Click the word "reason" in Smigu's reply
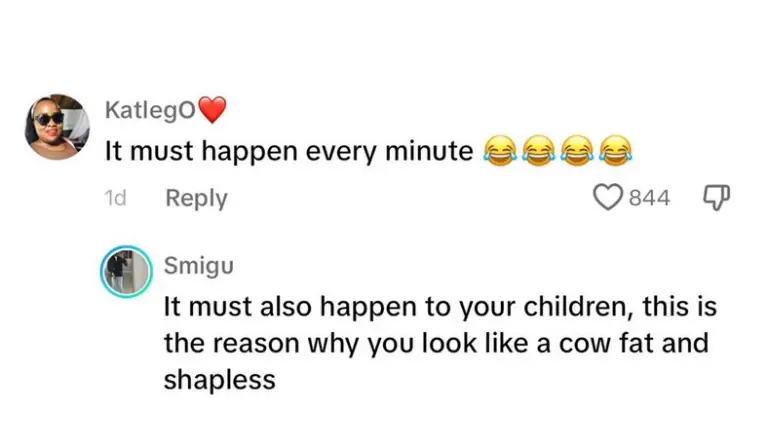Screen dimensions: 768x446 click(251, 343)
